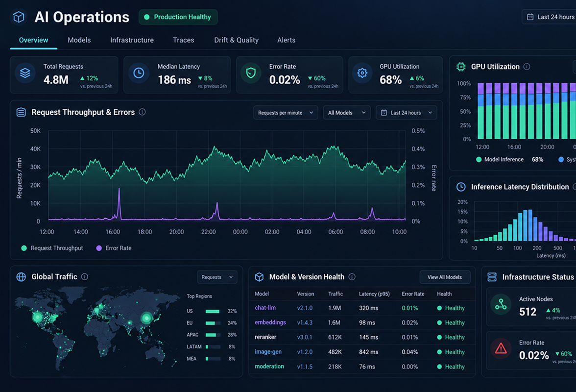Click the Error Rate shield icon
Screen dimensions: 576x392
[x=251, y=73]
